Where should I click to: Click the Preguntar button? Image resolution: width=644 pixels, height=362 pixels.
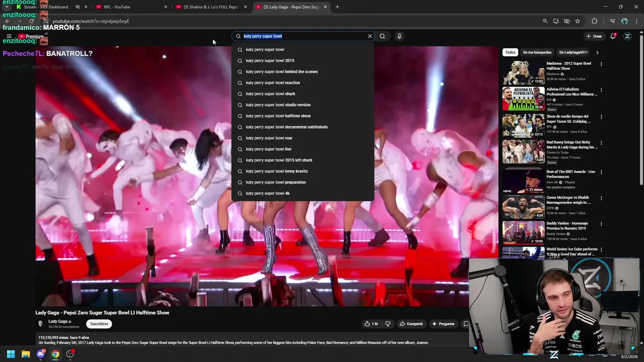pos(443,324)
